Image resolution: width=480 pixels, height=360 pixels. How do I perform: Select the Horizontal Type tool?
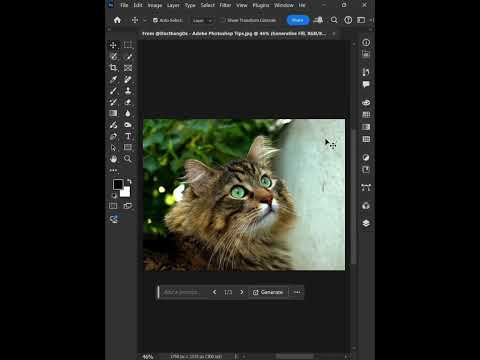click(128, 136)
